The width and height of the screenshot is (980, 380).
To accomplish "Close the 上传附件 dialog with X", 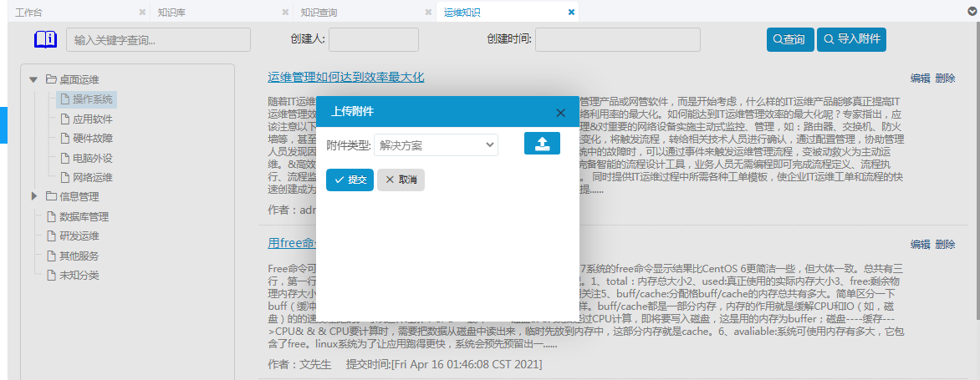I will 560,112.
